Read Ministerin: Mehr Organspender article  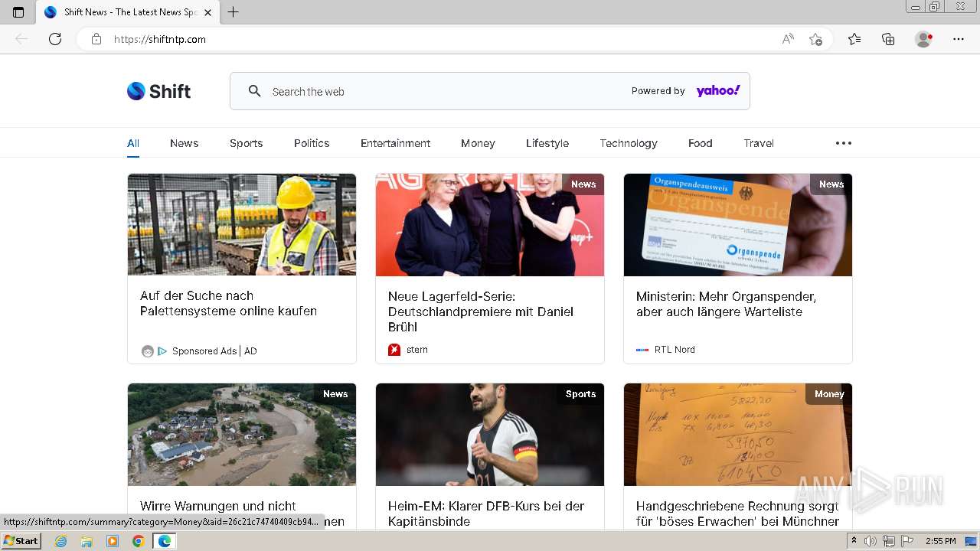726,304
